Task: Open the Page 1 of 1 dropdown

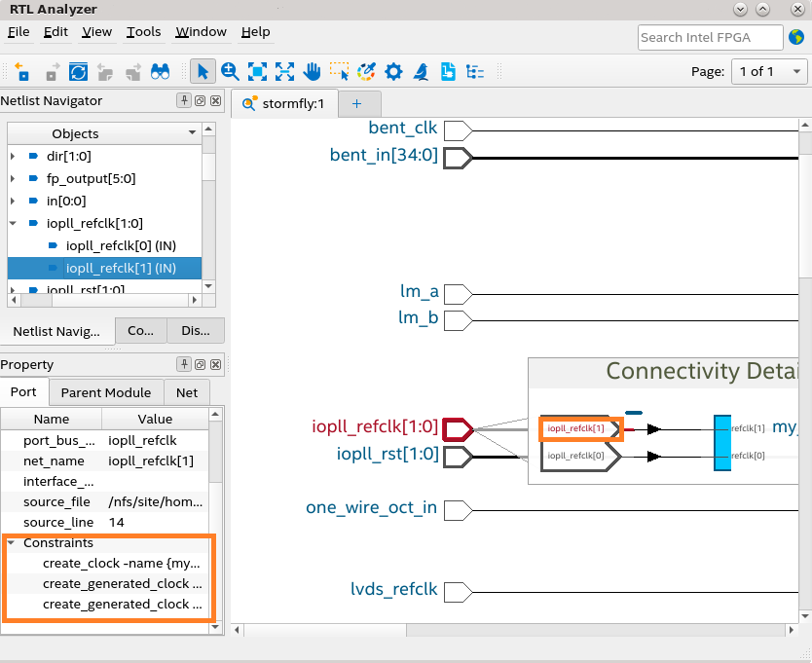Action: pyautogui.click(x=769, y=72)
